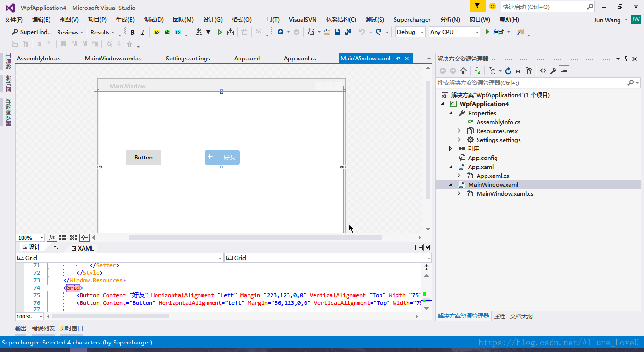Open the 错误列表 panel tab
The width and height of the screenshot is (644, 352).
[43, 328]
